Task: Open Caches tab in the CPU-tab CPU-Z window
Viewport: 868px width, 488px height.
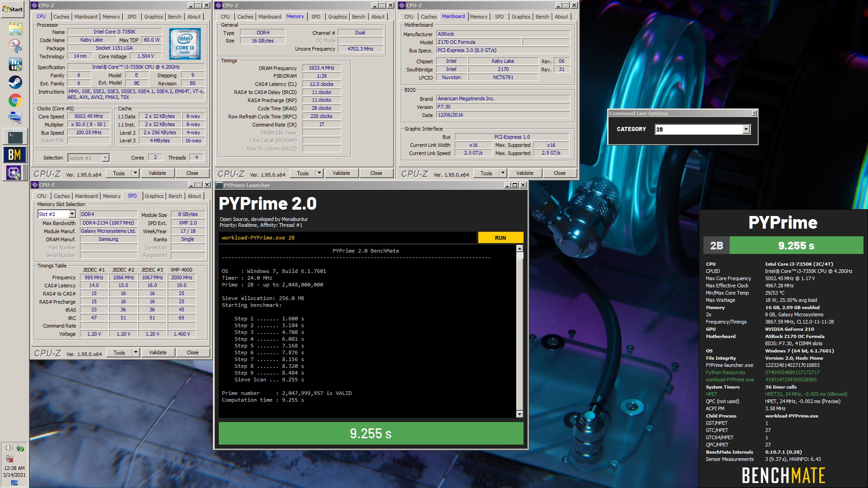Action: click(61, 17)
